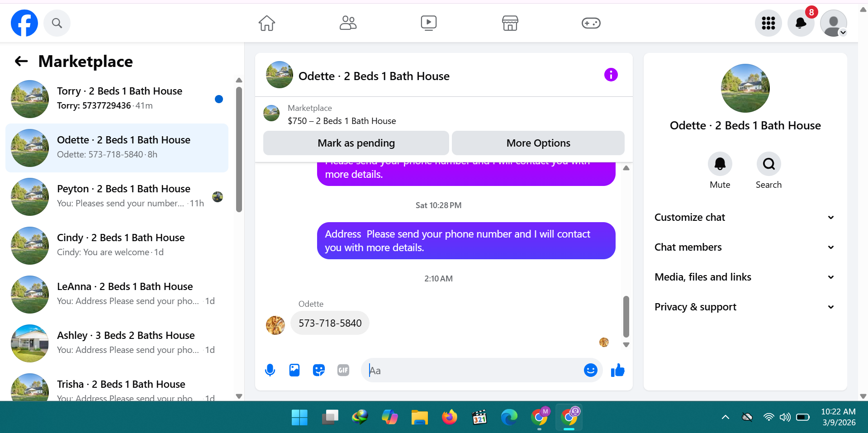Send a thumbs up like

(617, 371)
